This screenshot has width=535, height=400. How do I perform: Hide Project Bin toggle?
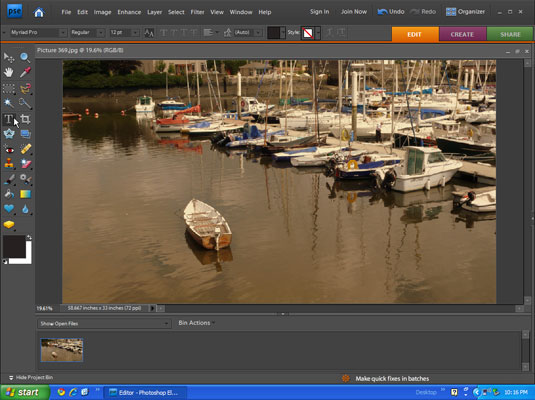(31, 377)
